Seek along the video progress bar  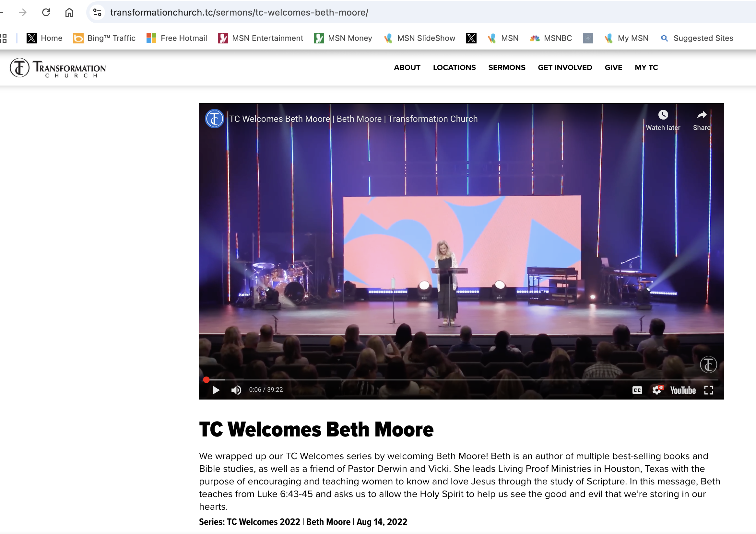tap(461, 380)
